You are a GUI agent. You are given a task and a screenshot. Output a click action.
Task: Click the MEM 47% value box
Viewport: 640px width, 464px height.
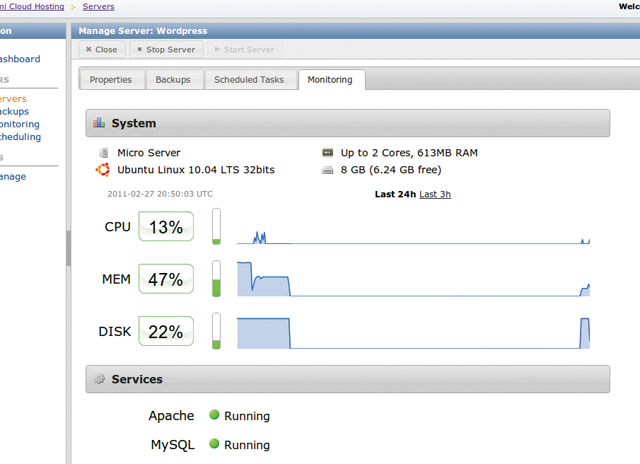pyautogui.click(x=166, y=279)
